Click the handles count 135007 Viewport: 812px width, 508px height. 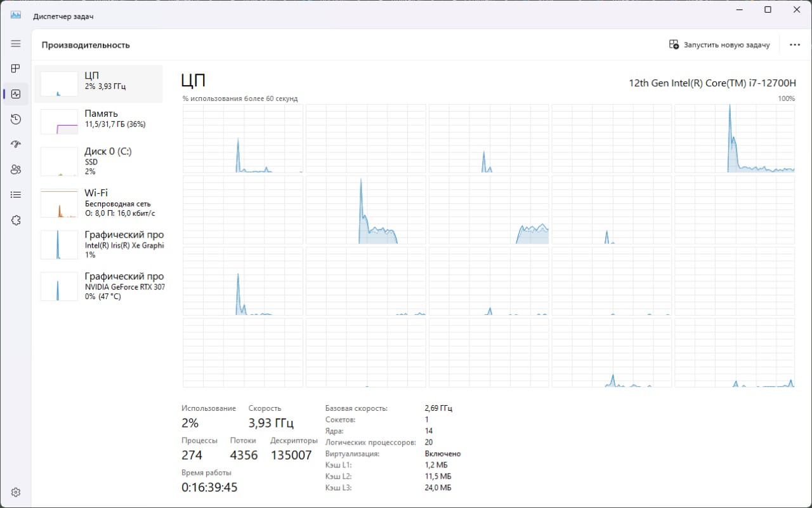pos(291,455)
